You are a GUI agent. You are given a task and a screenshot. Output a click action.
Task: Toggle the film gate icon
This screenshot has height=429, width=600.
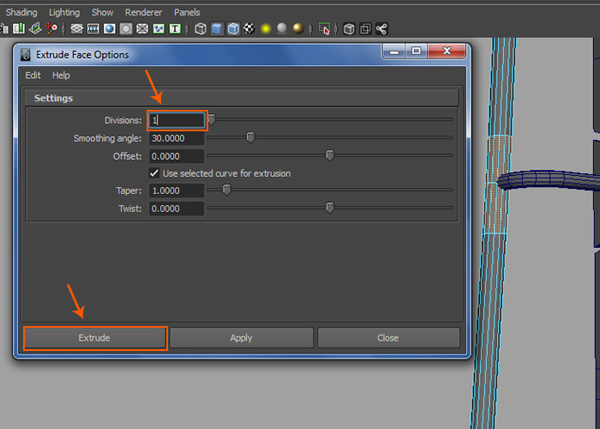(x=93, y=29)
